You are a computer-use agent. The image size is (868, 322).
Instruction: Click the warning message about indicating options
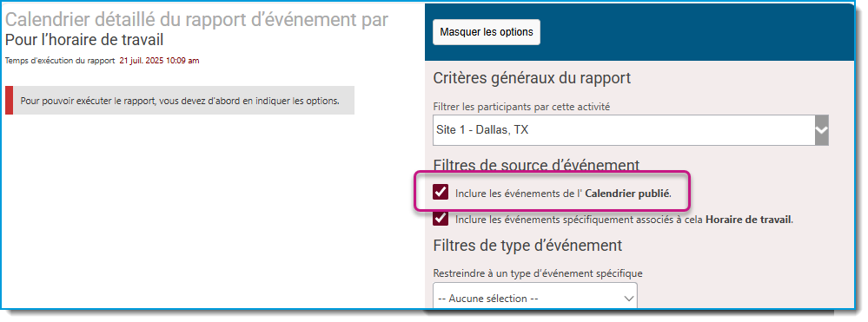[x=180, y=101]
